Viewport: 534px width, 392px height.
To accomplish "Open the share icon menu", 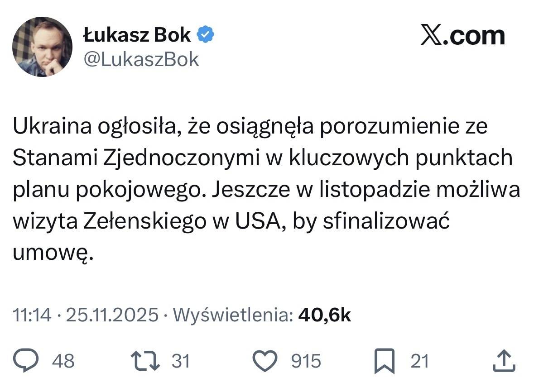I will pos(504,362).
